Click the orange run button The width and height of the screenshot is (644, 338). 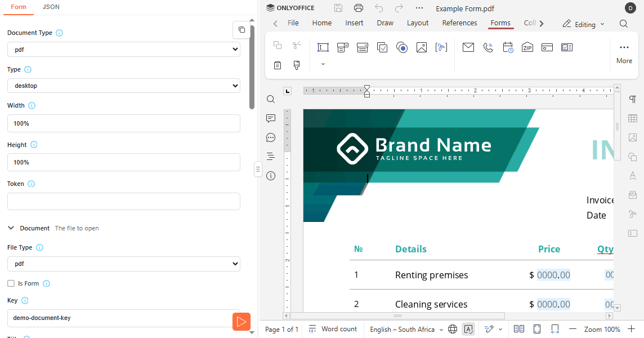[241, 322]
